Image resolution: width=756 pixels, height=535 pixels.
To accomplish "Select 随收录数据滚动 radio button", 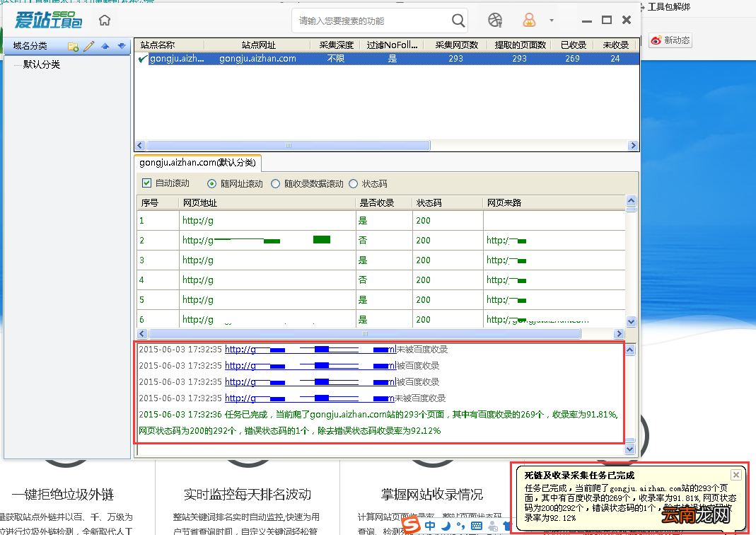I will pos(275,184).
